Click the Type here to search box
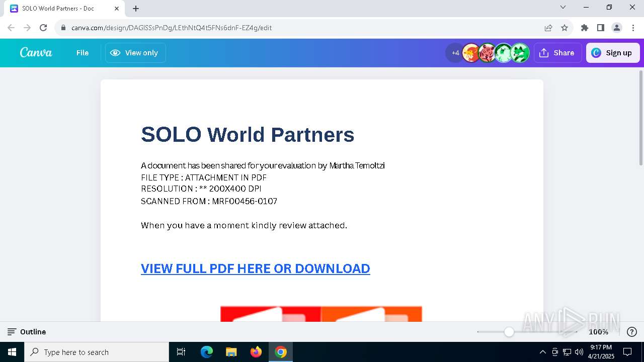644x362 pixels. pyautogui.click(x=97, y=352)
